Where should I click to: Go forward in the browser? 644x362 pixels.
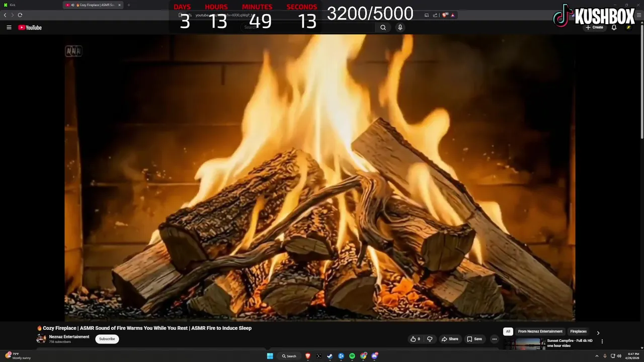point(13,15)
